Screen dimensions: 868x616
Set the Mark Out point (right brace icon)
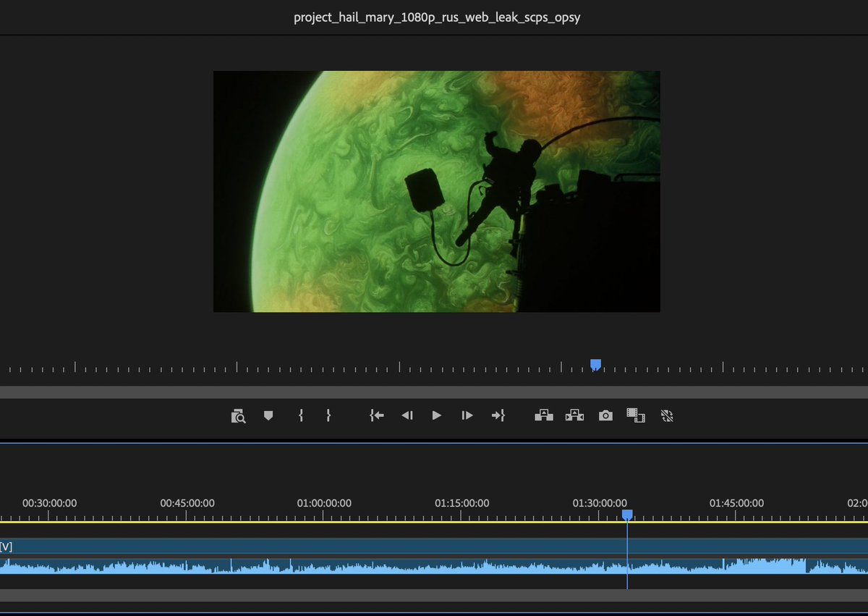[x=328, y=415]
